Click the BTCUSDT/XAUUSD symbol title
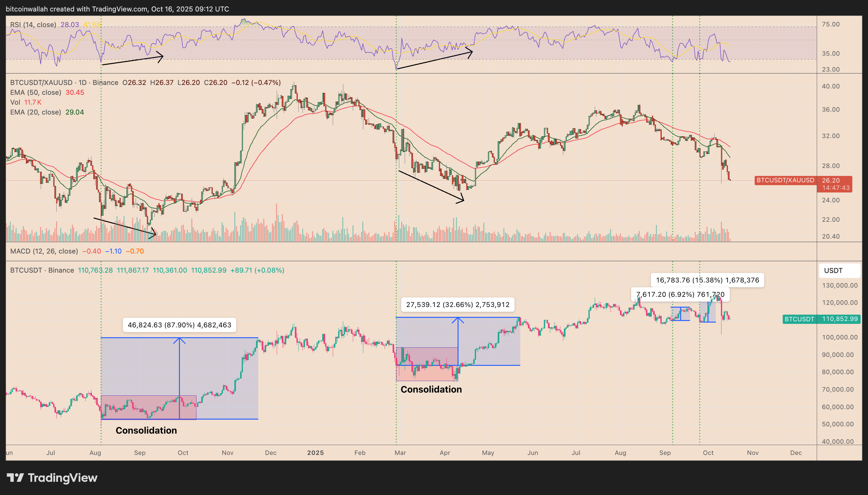 pyautogui.click(x=41, y=83)
